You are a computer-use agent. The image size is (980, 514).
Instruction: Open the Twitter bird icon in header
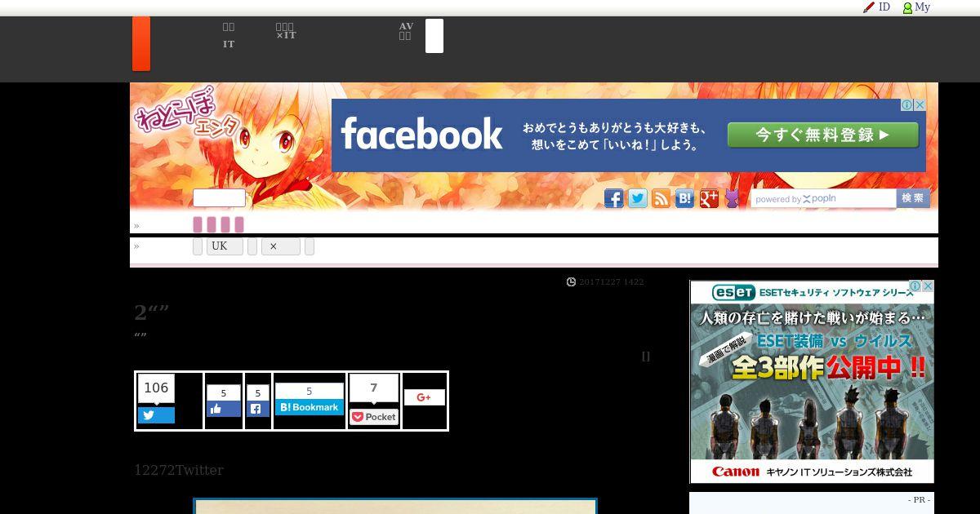click(x=637, y=198)
